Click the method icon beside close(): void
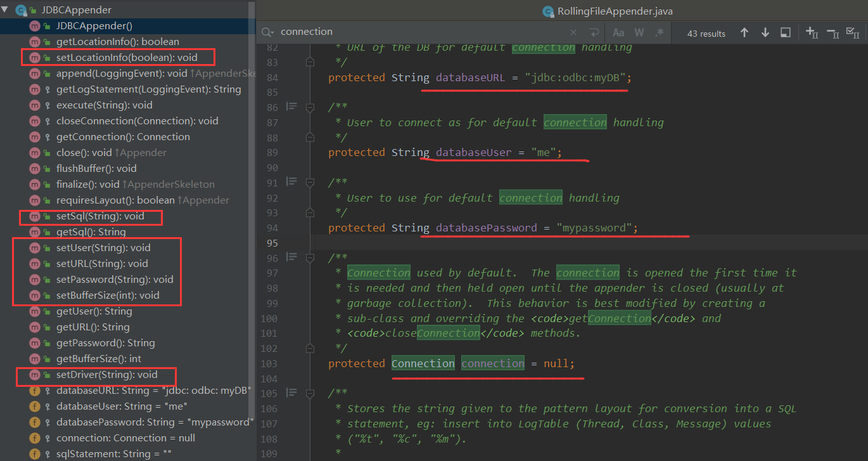Image resolution: width=868 pixels, height=461 pixels. pyautogui.click(x=34, y=153)
